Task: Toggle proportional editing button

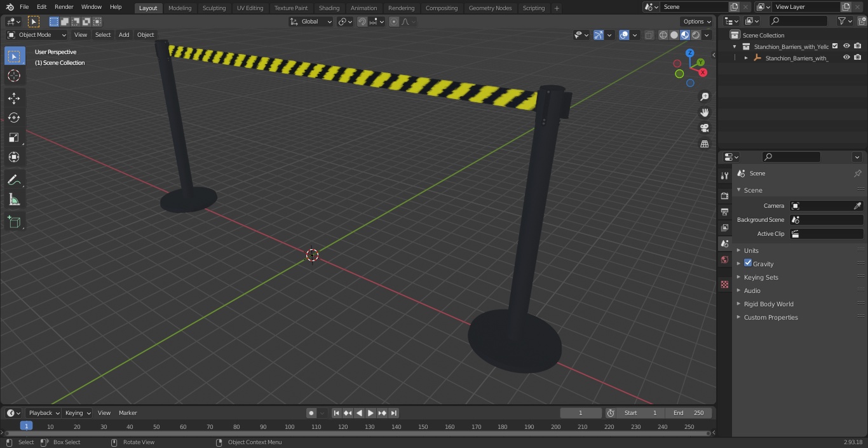Action: click(x=394, y=22)
